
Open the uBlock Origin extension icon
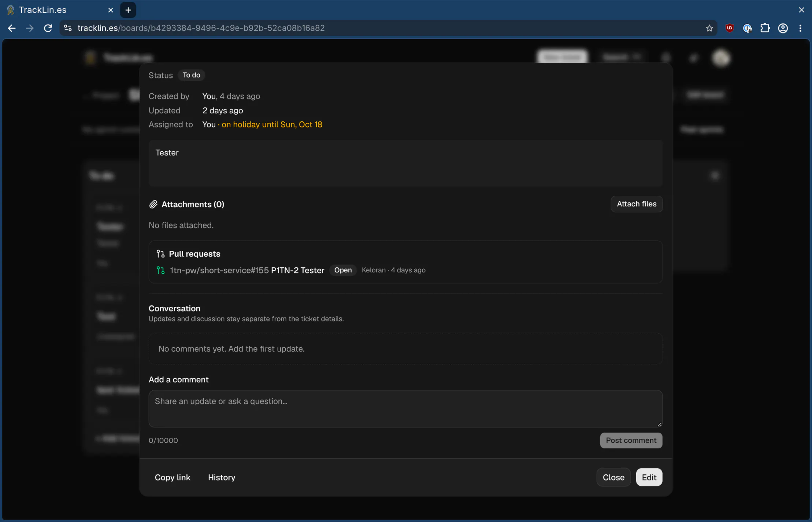(x=730, y=28)
